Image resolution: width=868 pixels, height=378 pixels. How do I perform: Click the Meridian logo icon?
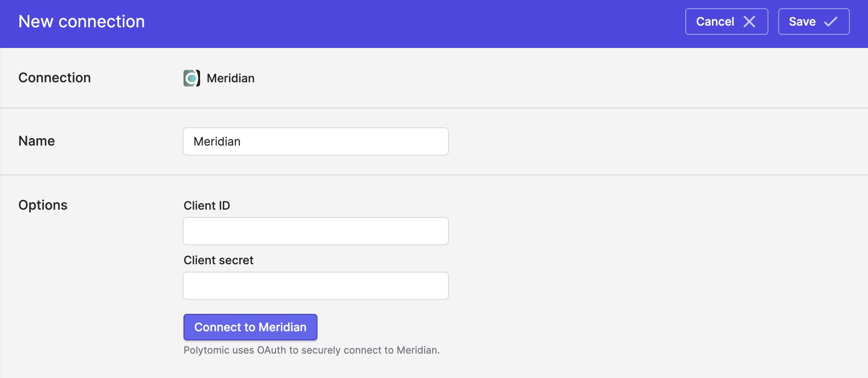pos(192,78)
